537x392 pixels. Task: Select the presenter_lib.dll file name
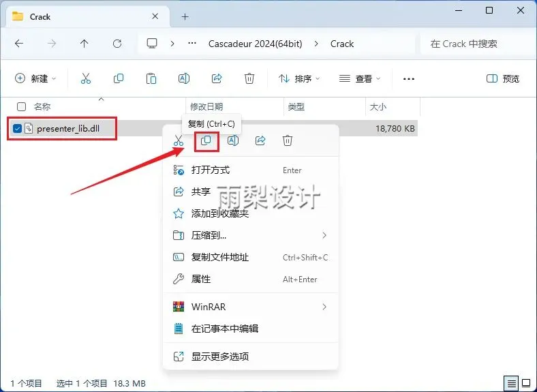tap(68, 128)
